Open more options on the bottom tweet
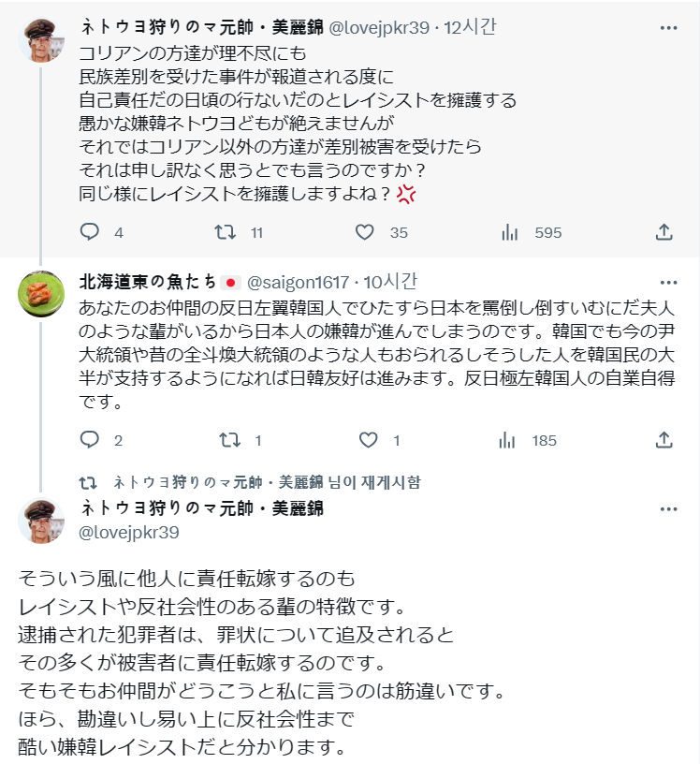 click(x=668, y=509)
